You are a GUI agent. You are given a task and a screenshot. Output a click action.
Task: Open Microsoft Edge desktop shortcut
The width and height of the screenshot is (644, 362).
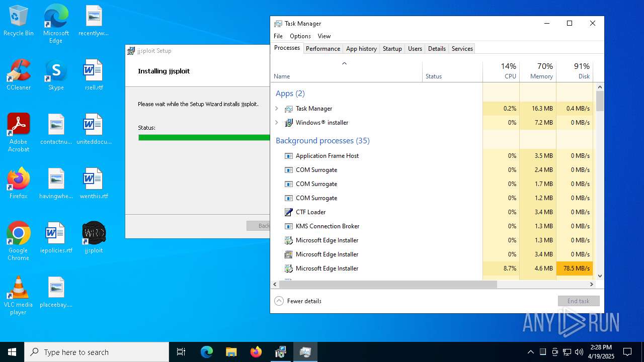pyautogui.click(x=56, y=24)
